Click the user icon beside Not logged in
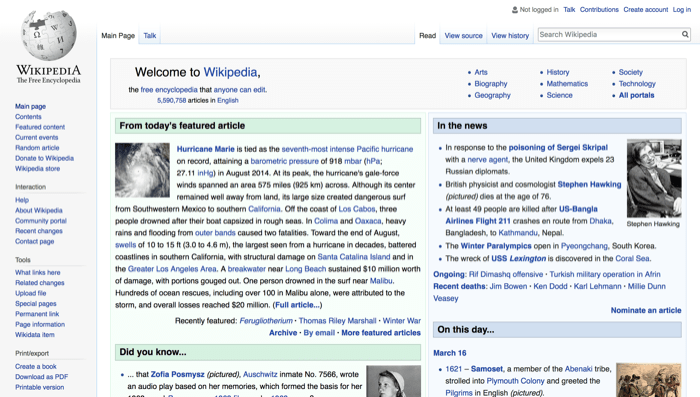This screenshot has height=397, width=700. pyautogui.click(x=515, y=9)
